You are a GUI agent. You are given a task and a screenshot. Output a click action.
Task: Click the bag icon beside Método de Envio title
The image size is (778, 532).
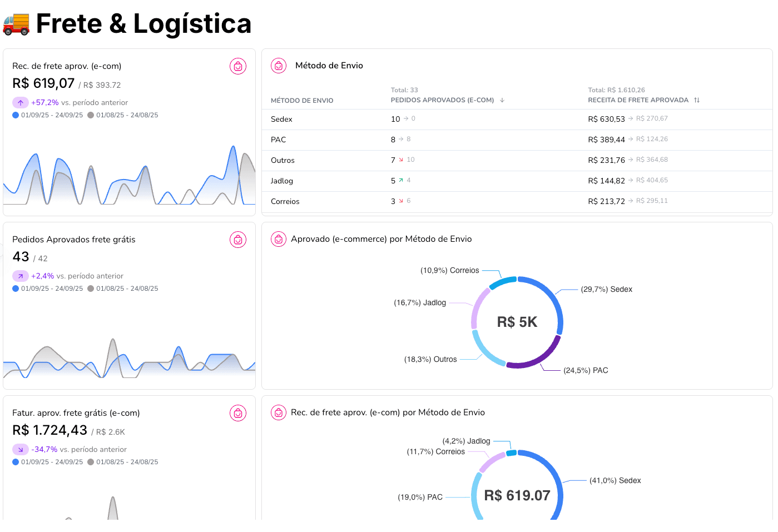[279, 66]
